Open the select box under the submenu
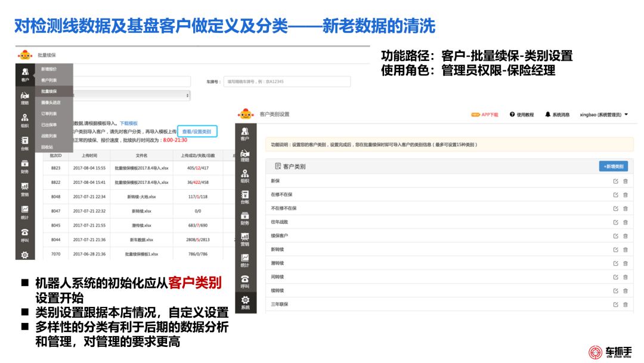The width and height of the screenshot is (644, 363). (x=131, y=96)
